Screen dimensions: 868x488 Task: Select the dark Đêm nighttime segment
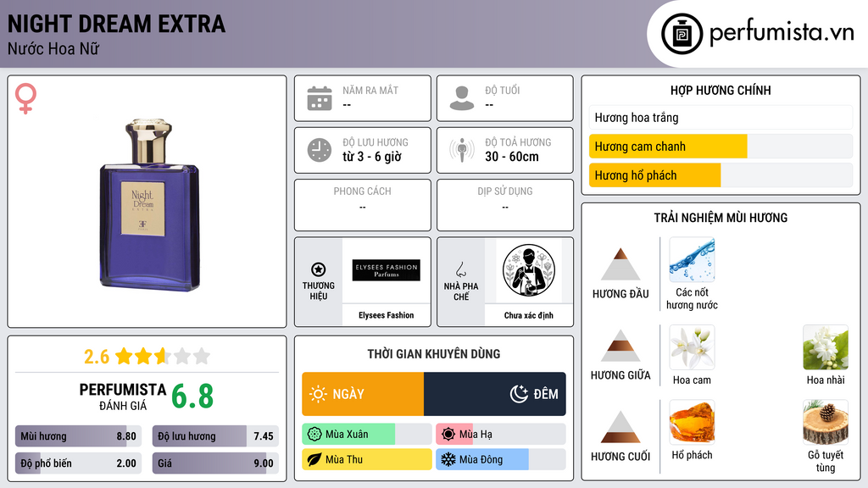[x=495, y=394]
